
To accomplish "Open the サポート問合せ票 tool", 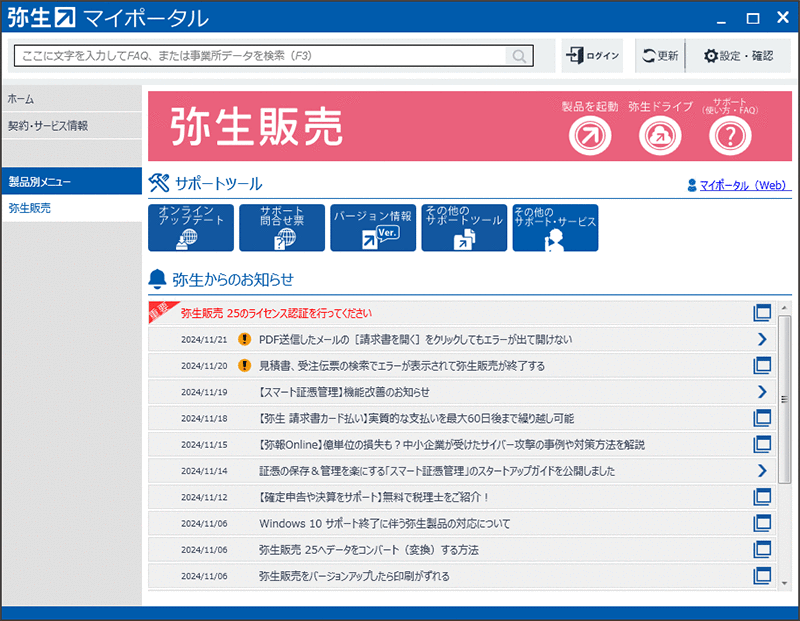I will pyautogui.click(x=282, y=228).
